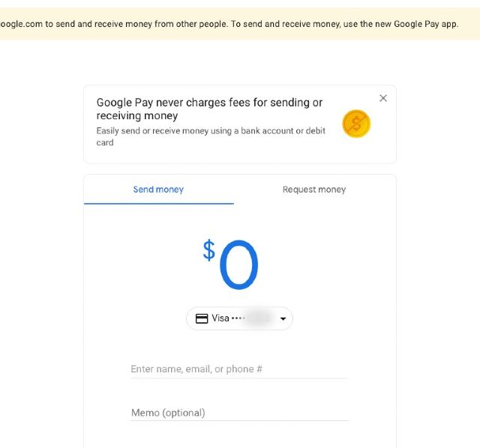
Task: Switch to the Request money tab
Action: [314, 190]
